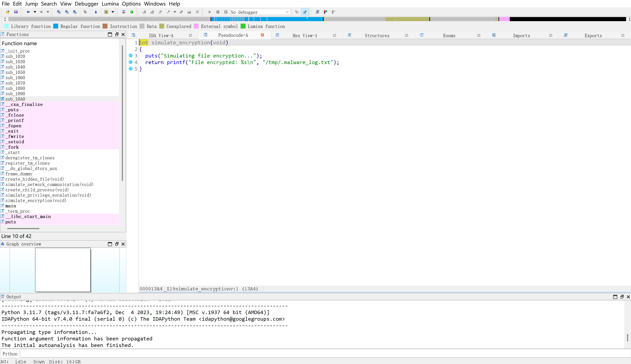Click the Python input field
The width and height of the screenshot is (631, 364).
(x=325, y=354)
